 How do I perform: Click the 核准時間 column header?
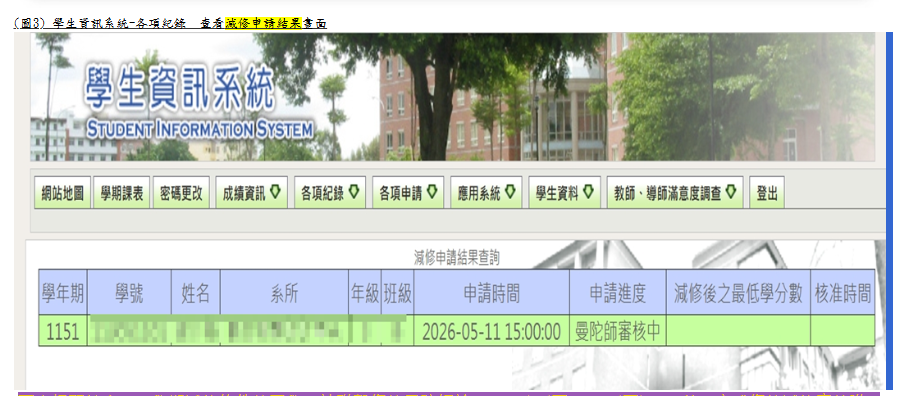coord(843,292)
